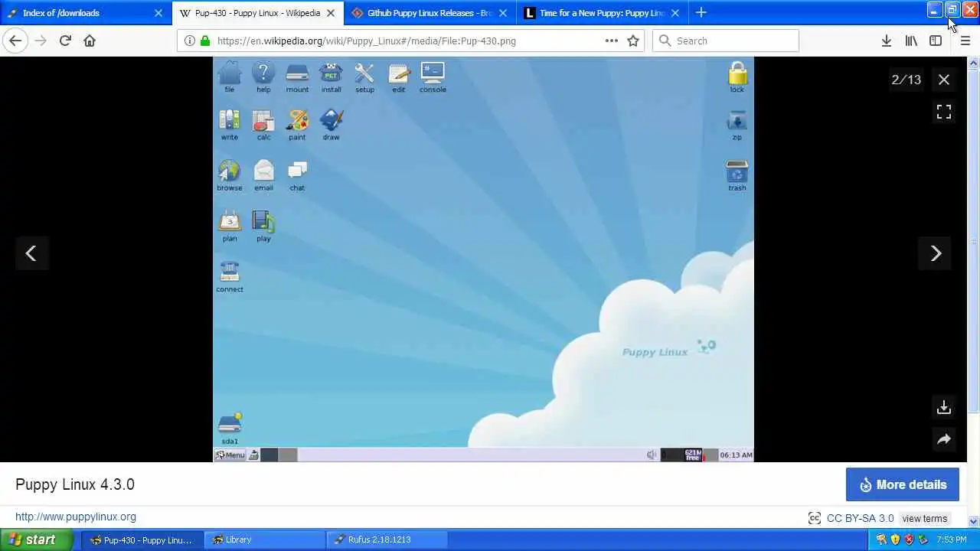Screen dimensions: 980x551
Task: Click the More details button
Action: (903, 484)
